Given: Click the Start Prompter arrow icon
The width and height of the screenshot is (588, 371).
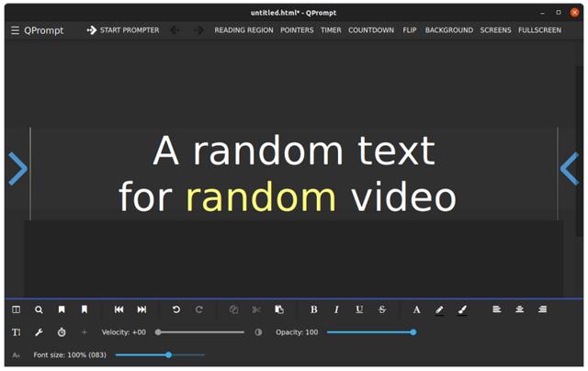Looking at the screenshot, I should pos(92,30).
